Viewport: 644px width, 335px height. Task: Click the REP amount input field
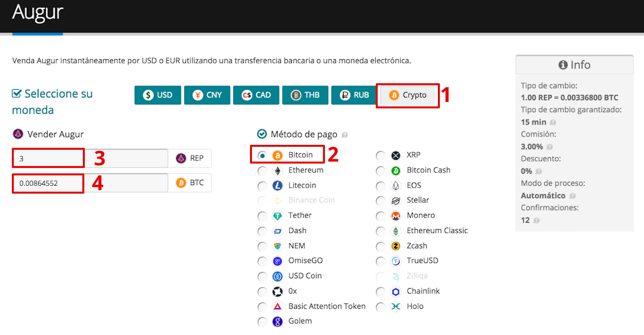(90, 159)
